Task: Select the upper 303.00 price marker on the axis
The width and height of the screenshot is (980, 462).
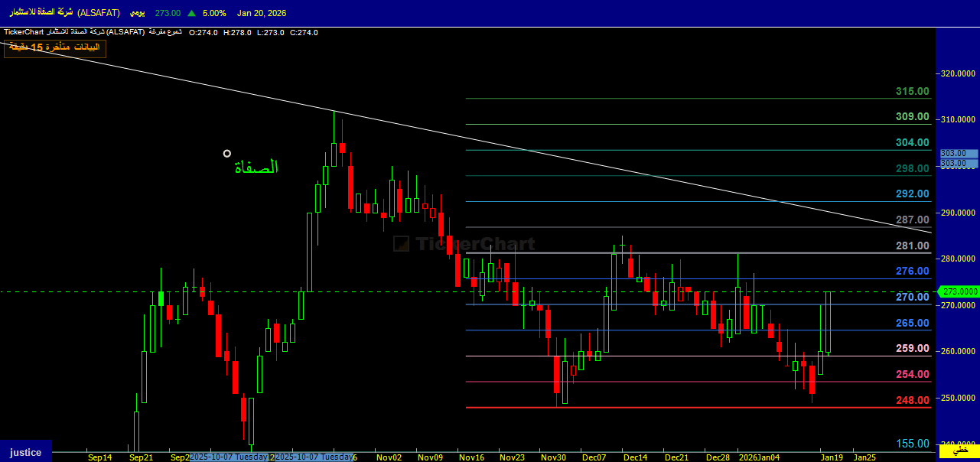Action: 959,154
